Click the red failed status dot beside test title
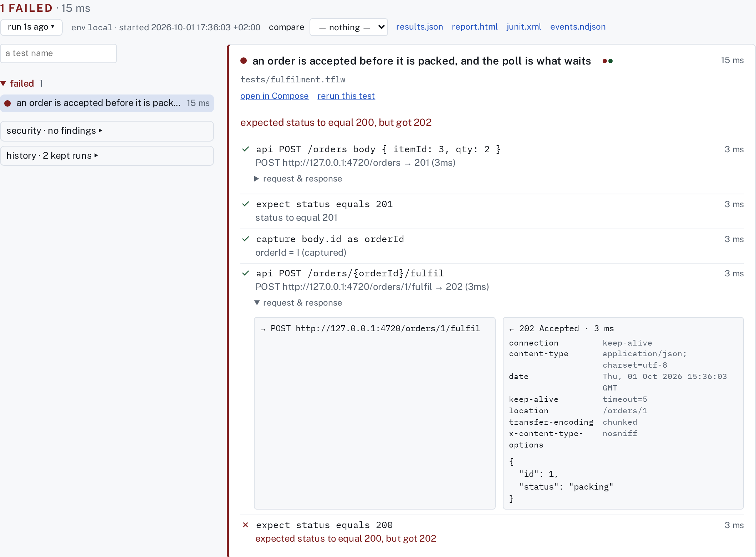The image size is (756, 557). (x=244, y=61)
